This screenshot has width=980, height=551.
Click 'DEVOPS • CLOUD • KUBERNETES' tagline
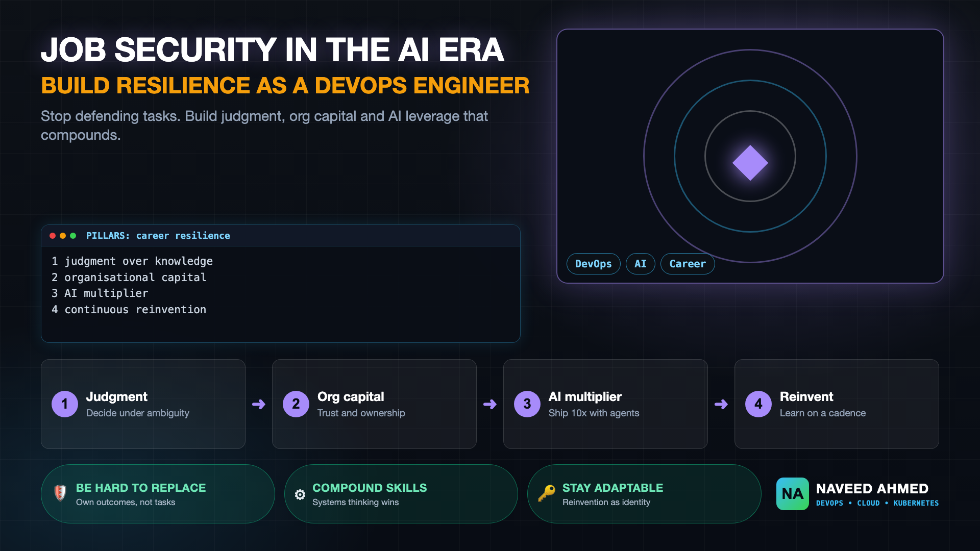click(877, 503)
